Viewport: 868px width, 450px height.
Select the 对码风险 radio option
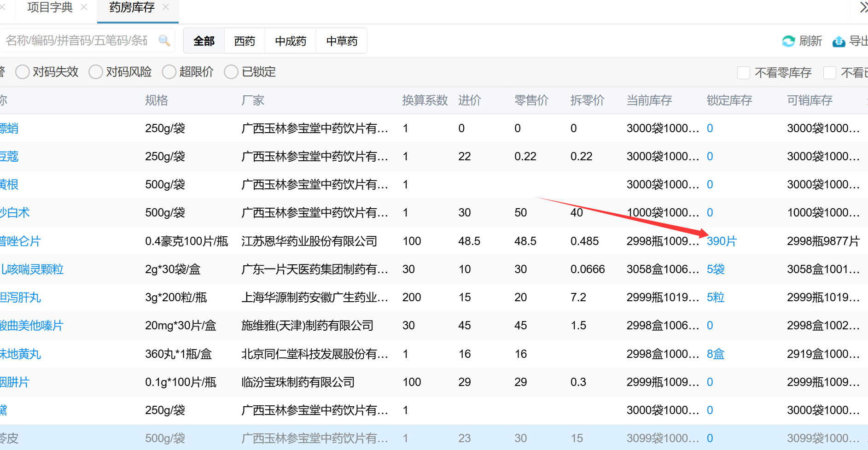96,72
